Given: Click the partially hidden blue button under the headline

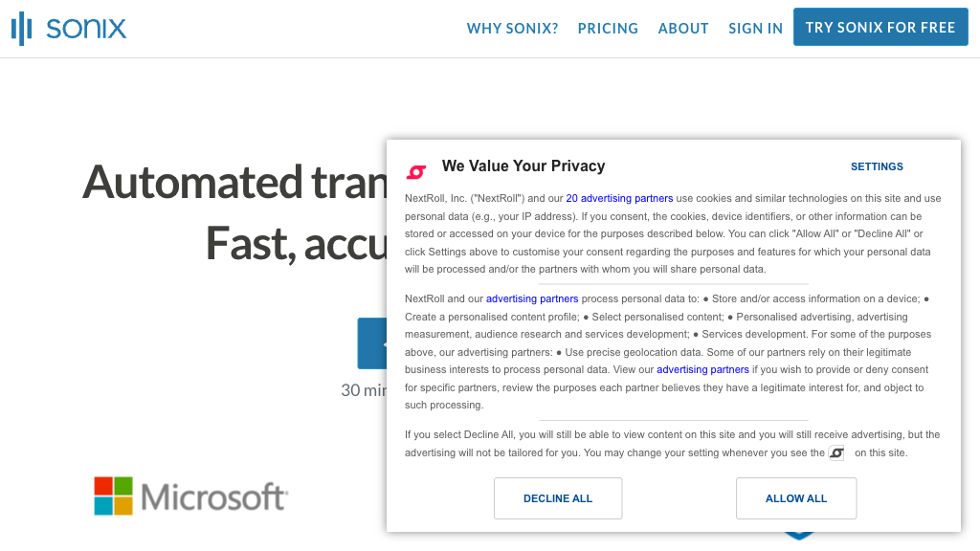Looking at the screenshot, I should pos(371,343).
